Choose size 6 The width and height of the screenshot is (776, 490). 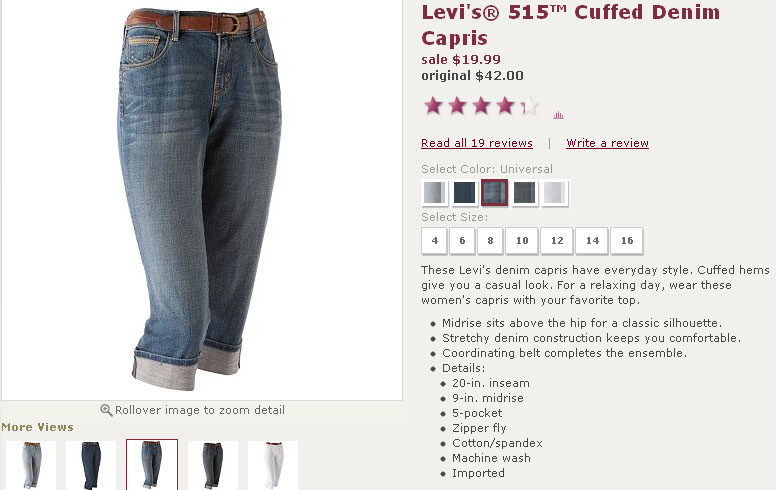[462, 241]
